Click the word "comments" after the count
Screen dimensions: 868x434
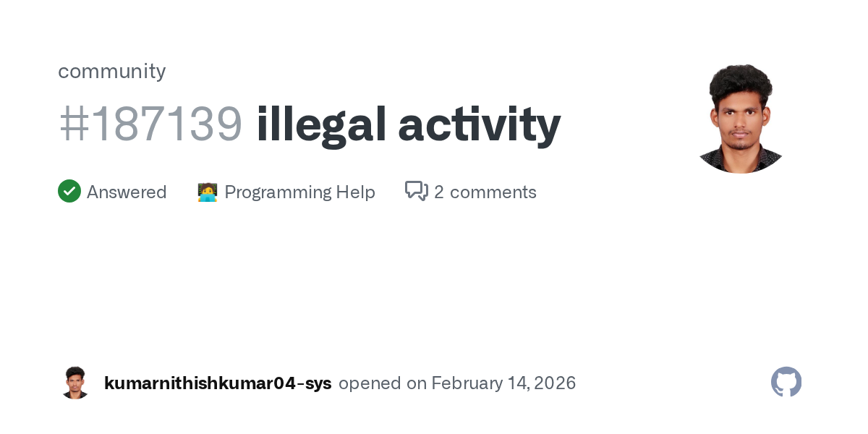pyautogui.click(x=493, y=192)
